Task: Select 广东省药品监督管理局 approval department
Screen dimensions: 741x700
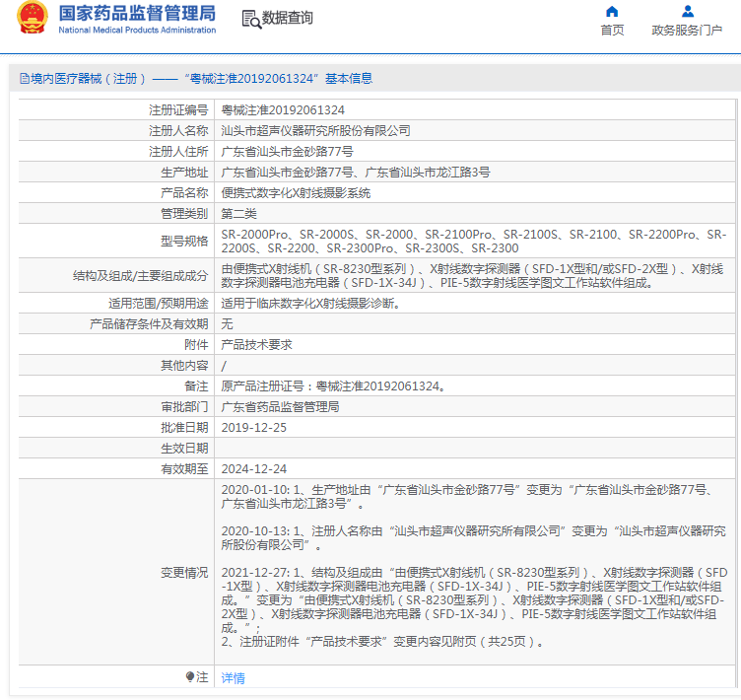Action: pos(280,407)
